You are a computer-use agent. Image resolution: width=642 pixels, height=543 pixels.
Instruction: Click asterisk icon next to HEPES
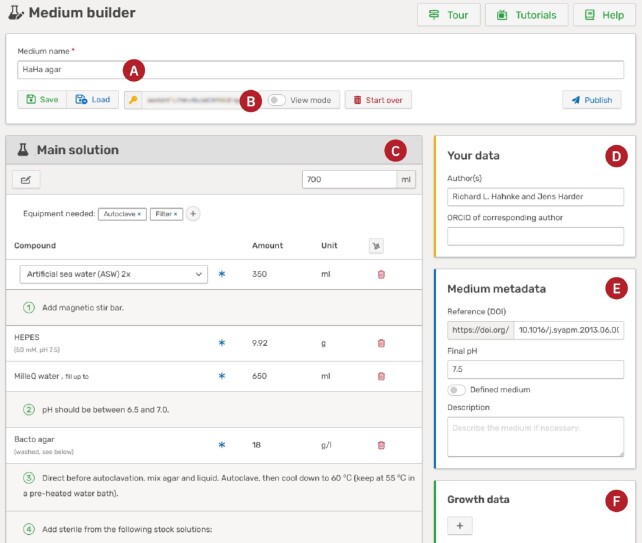(222, 343)
